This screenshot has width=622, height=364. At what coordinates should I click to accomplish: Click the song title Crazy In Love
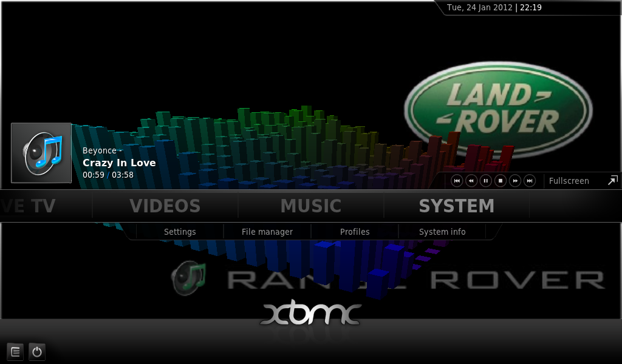(119, 163)
